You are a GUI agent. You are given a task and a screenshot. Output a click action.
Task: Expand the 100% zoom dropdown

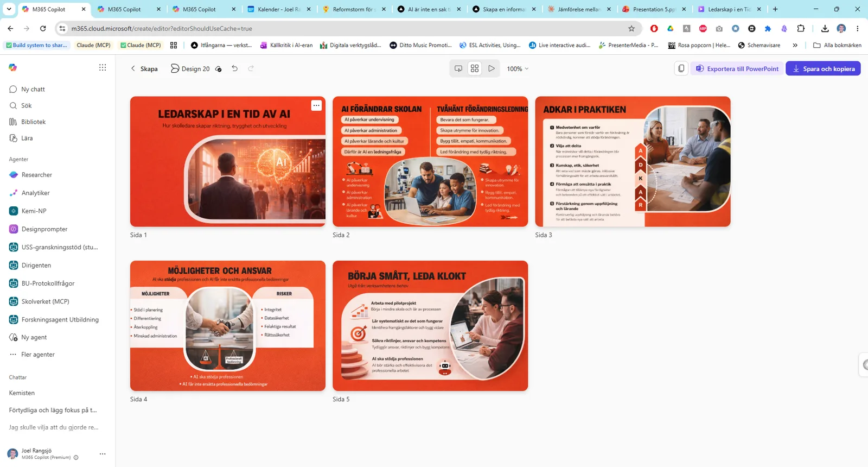(x=518, y=69)
